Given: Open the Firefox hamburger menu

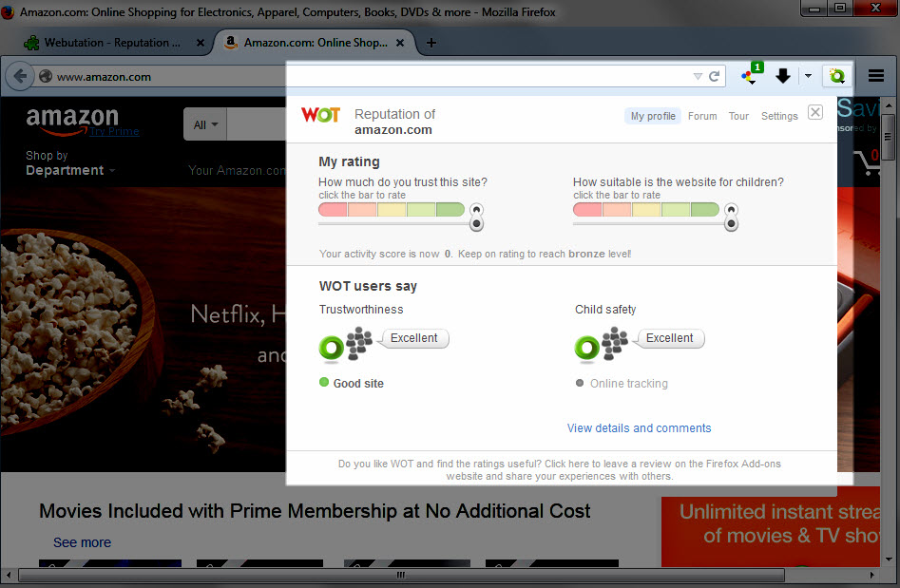Looking at the screenshot, I should pyautogui.click(x=876, y=76).
